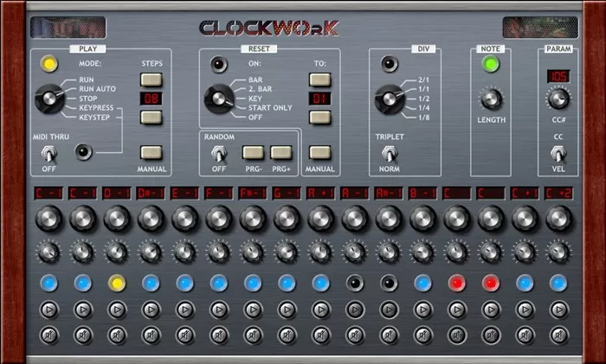Toggle the RESET section LED
The height and width of the screenshot is (364, 606).
click(219, 65)
